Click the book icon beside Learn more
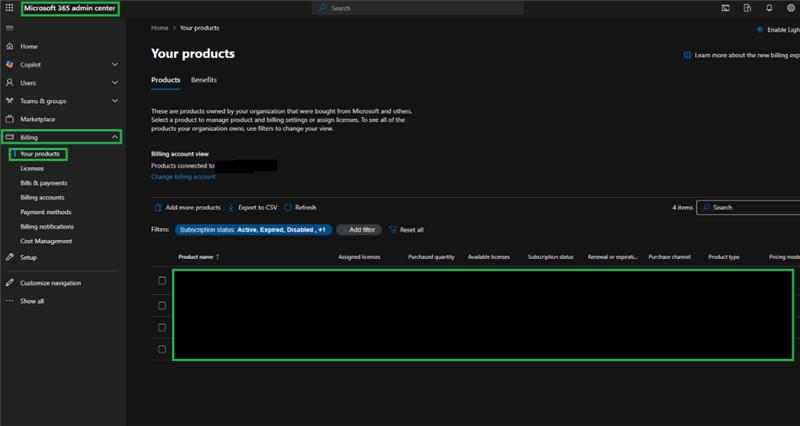Screen dimensions: 800x426 click(x=687, y=55)
